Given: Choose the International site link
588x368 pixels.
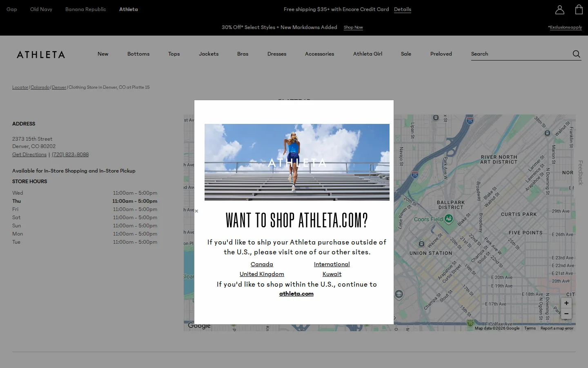Looking at the screenshot, I should 332,264.
